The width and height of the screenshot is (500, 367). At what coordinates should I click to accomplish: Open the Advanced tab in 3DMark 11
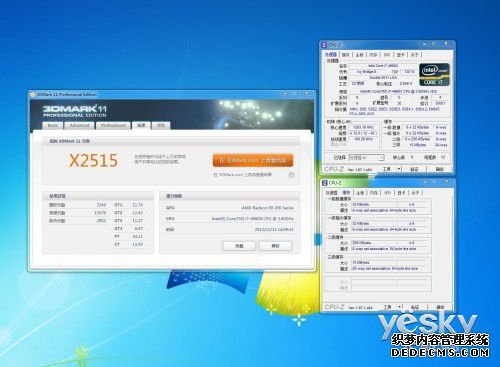click(79, 125)
